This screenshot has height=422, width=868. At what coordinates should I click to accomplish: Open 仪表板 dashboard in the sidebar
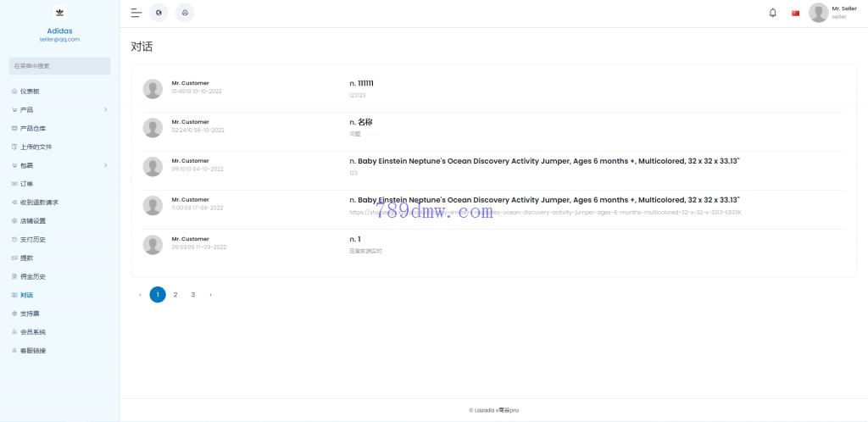(x=30, y=92)
